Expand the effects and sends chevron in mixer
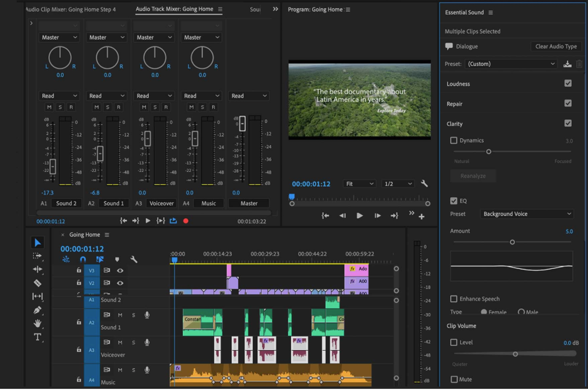This screenshot has height=391, width=588. 31,23
